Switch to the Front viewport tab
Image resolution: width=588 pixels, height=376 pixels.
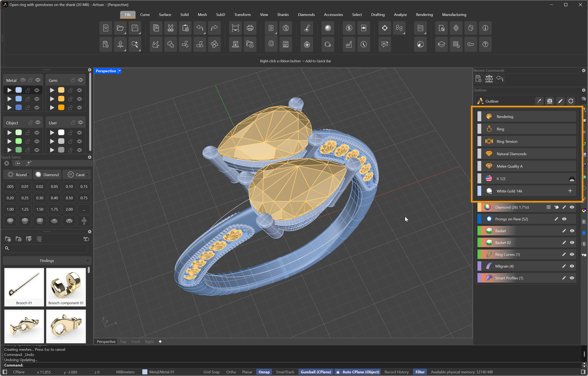136,342
